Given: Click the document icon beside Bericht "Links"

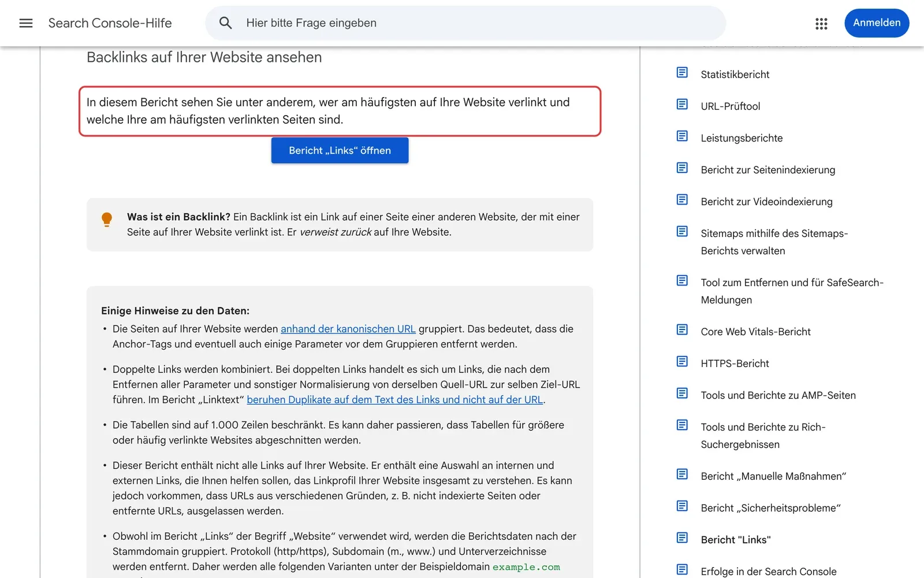Looking at the screenshot, I should [x=682, y=538].
